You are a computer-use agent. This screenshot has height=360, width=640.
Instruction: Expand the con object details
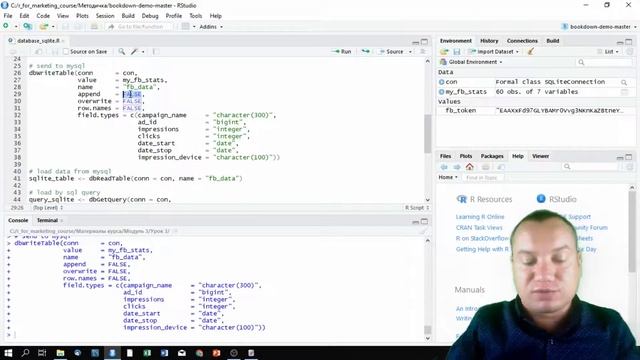tap(441, 82)
